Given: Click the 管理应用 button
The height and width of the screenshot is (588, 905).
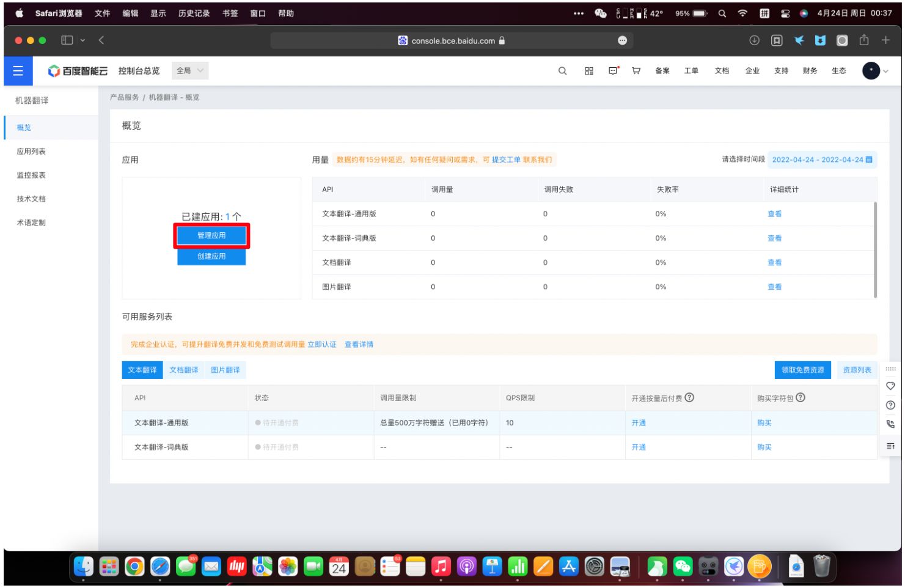Looking at the screenshot, I should click(211, 236).
